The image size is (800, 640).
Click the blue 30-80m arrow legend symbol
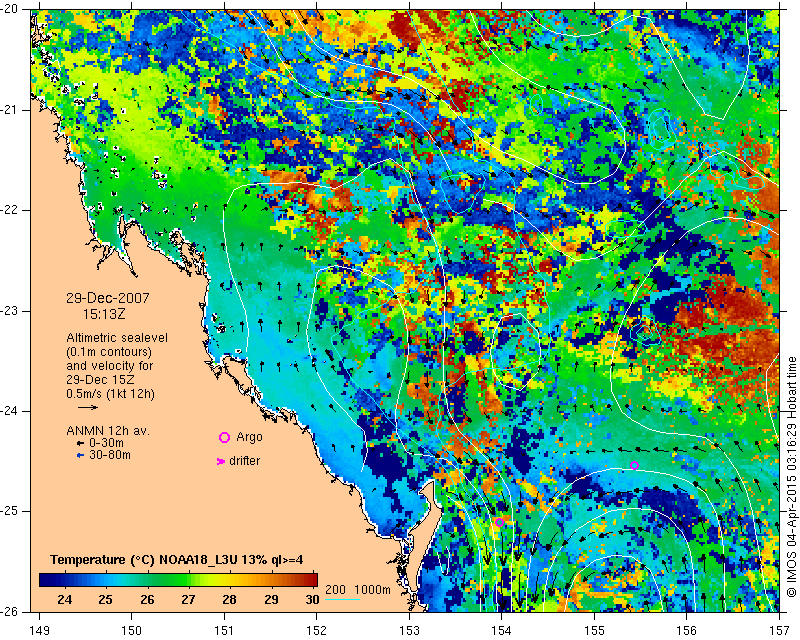[80, 455]
